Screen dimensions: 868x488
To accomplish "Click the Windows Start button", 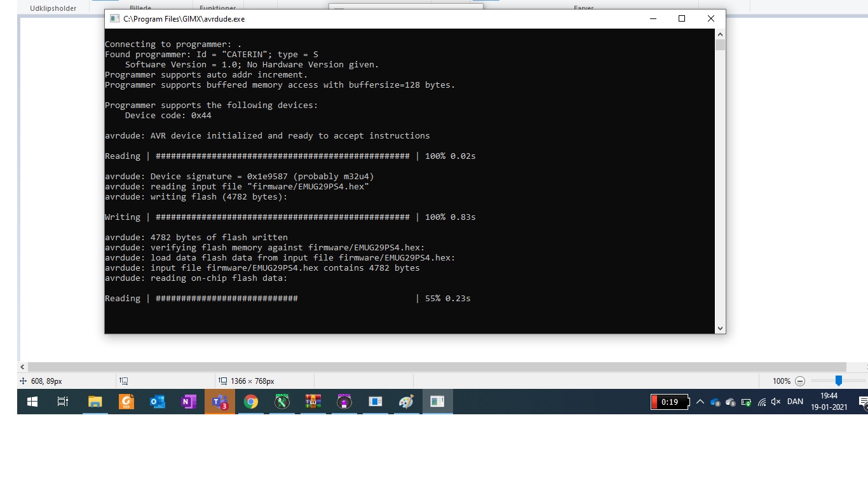I will click(x=32, y=402).
